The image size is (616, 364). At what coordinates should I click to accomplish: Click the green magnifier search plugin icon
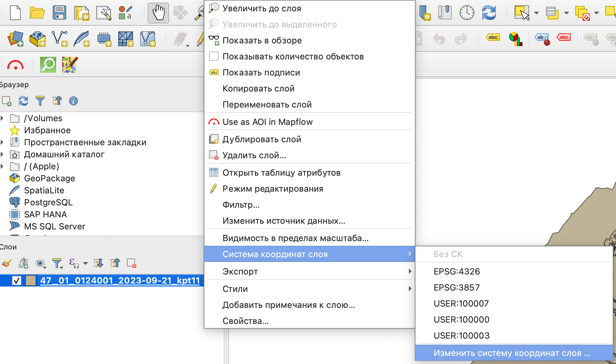tap(48, 65)
